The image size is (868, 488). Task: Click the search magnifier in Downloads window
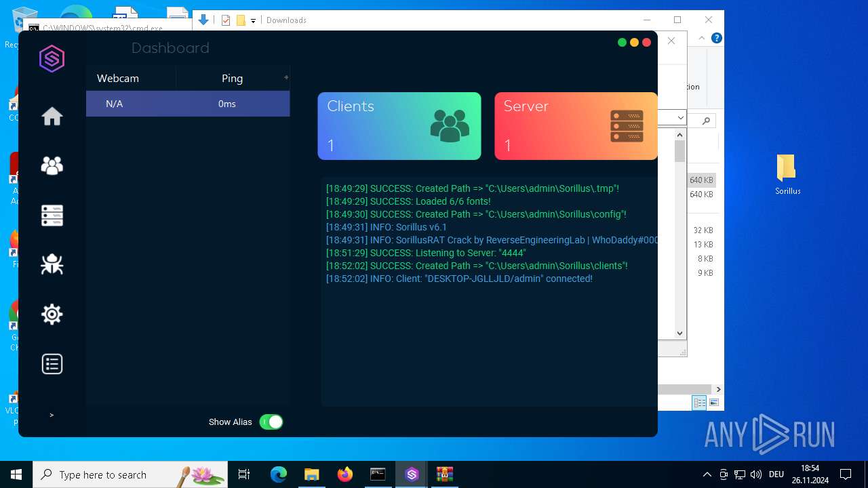point(706,121)
